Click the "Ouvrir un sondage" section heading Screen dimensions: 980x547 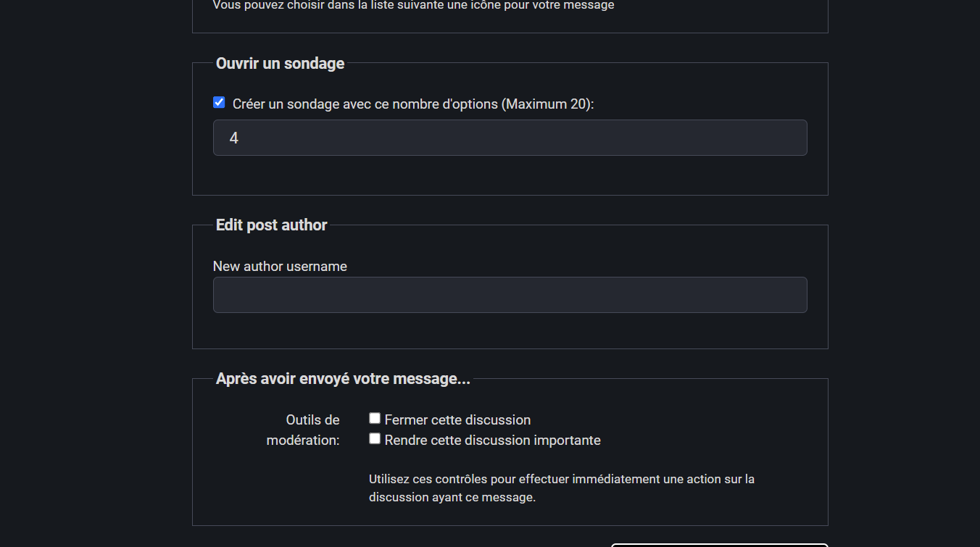point(280,64)
